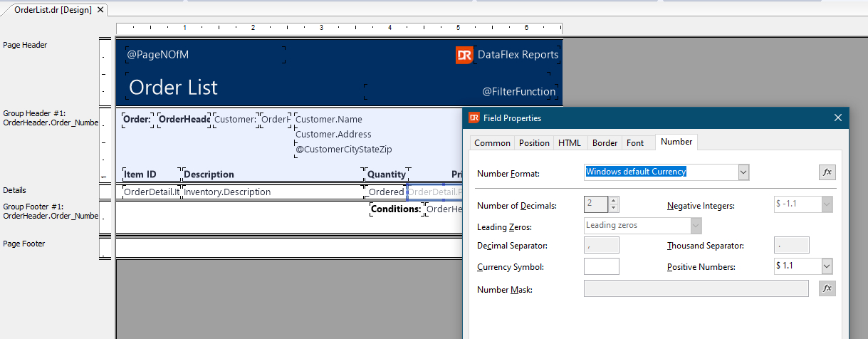Image resolution: width=868 pixels, height=339 pixels.
Task: Switch to the Border tab
Action: 605,143
